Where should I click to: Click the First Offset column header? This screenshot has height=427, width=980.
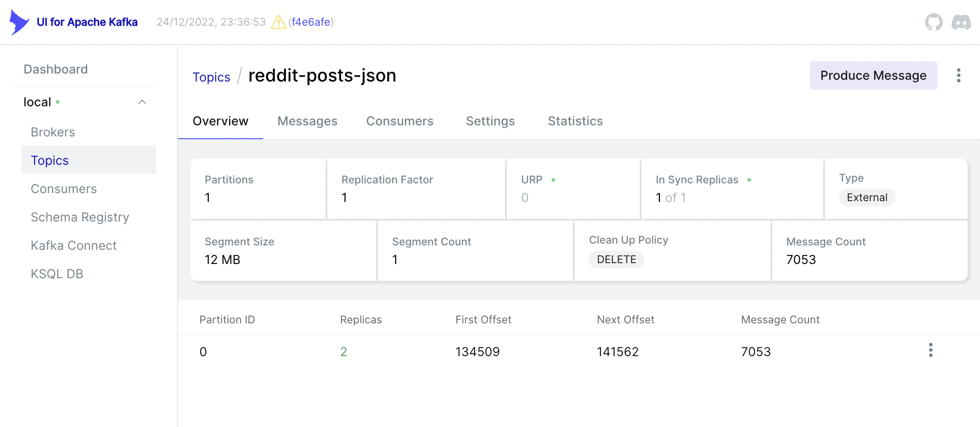483,320
